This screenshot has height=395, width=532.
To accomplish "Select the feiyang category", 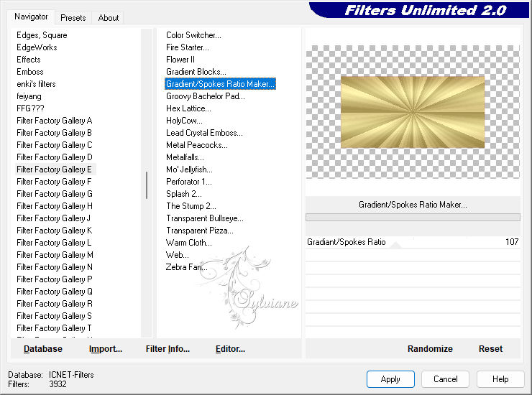I will pyautogui.click(x=29, y=96).
